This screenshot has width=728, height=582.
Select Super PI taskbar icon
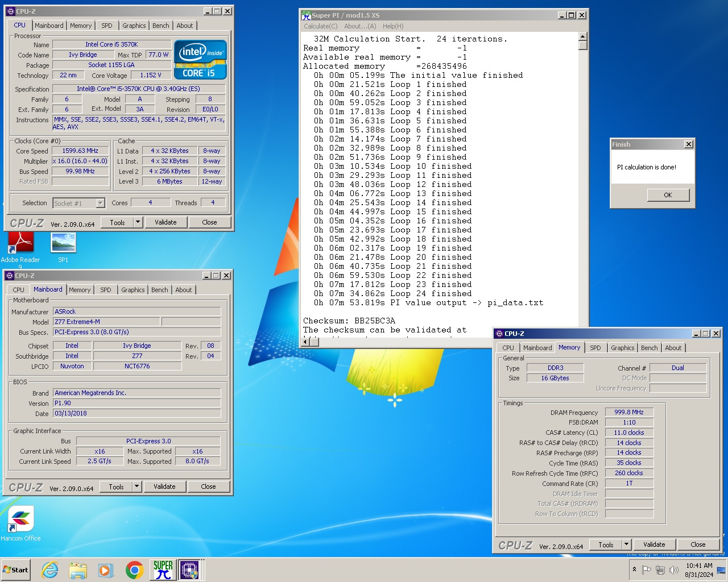coord(163,570)
